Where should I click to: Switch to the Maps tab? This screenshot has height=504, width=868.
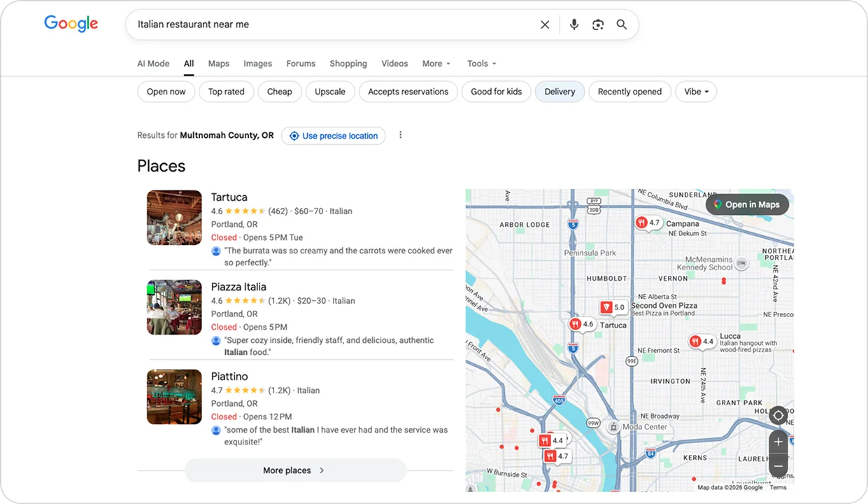(x=219, y=64)
